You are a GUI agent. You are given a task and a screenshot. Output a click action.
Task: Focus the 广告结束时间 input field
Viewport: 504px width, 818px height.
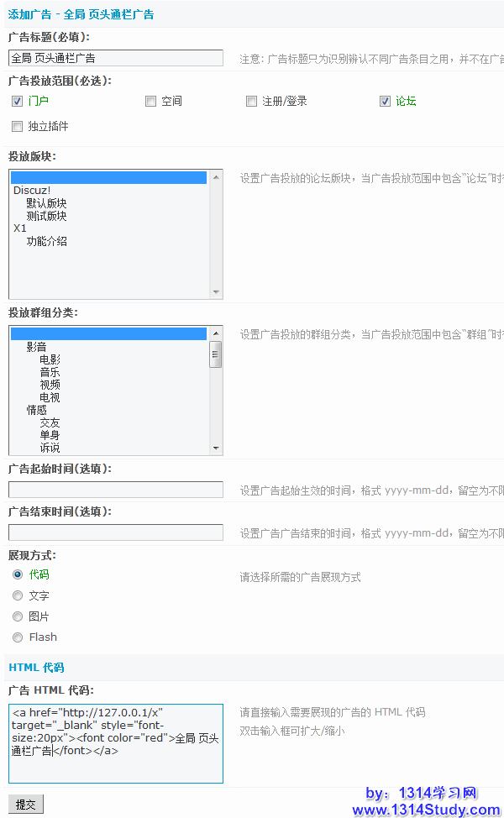[x=116, y=532]
